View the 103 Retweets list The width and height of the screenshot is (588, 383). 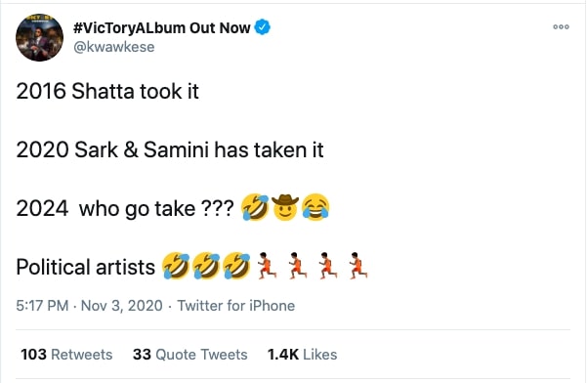pyautogui.click(x=66, y=355)
